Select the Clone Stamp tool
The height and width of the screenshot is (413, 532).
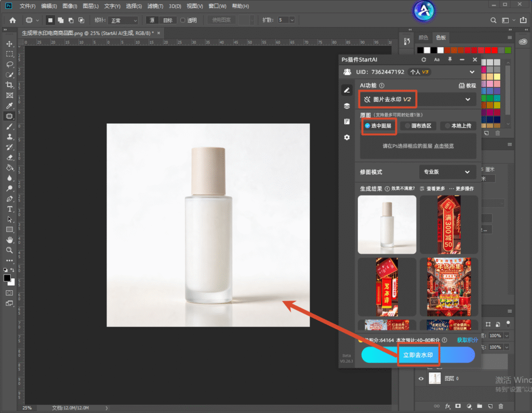(x=9, y=136)
